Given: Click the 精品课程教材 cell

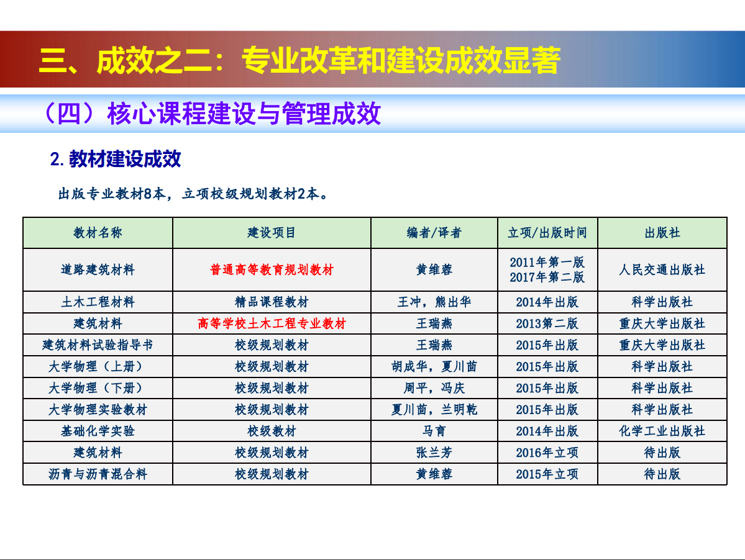Looking at the screenshot, I should click(272, 302).
